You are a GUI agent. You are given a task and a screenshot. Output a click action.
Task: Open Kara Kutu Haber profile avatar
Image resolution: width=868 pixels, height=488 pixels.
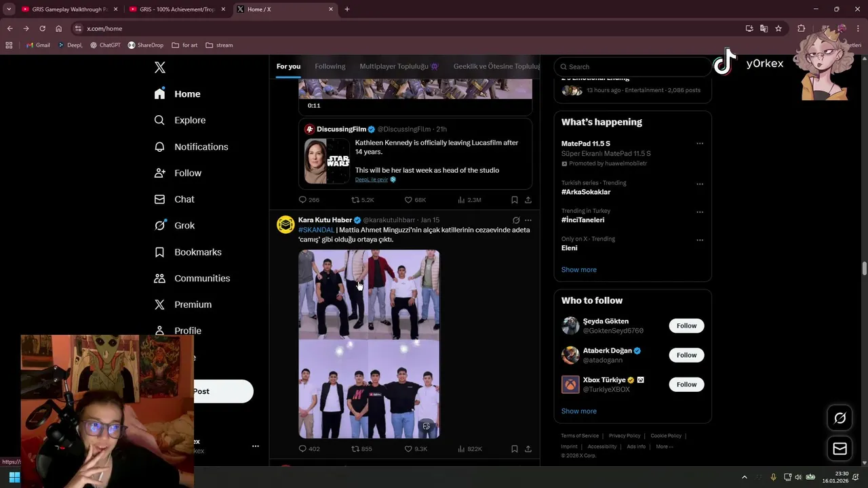285,224
